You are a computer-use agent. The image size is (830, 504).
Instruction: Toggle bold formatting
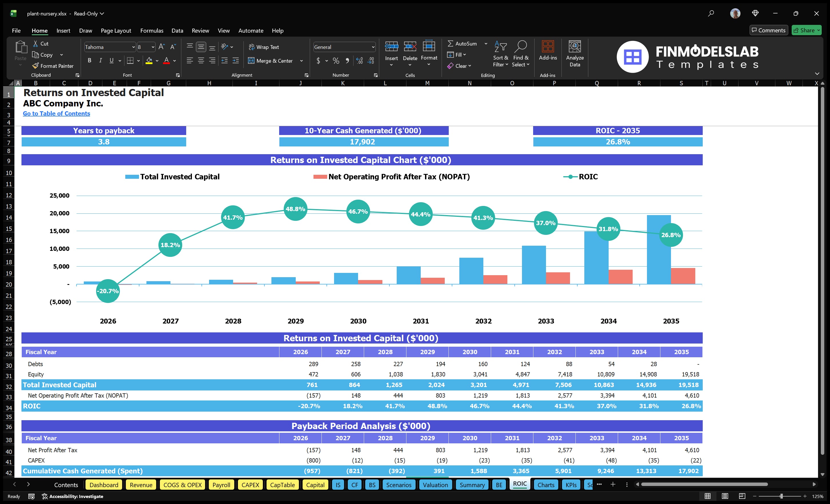click(x=89, y=60)
